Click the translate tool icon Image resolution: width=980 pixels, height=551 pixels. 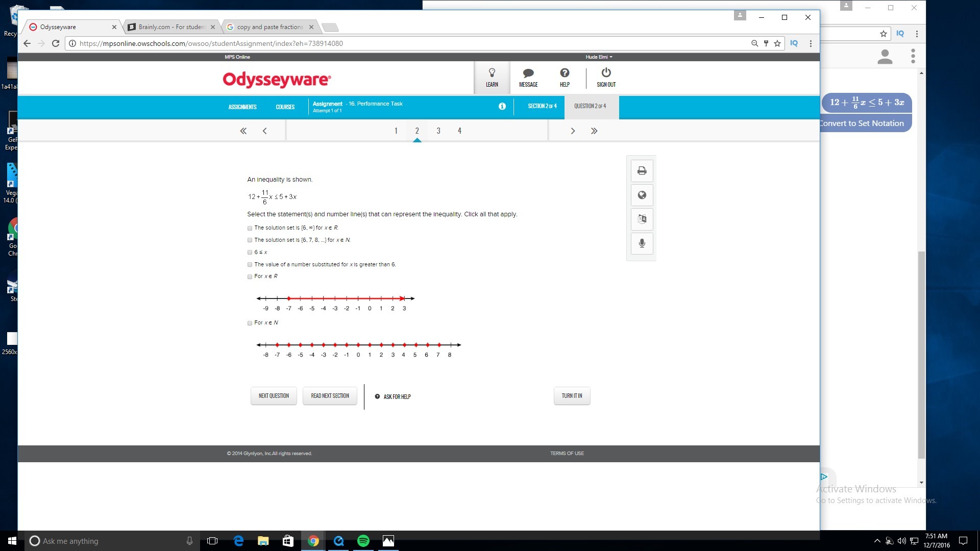642,219
